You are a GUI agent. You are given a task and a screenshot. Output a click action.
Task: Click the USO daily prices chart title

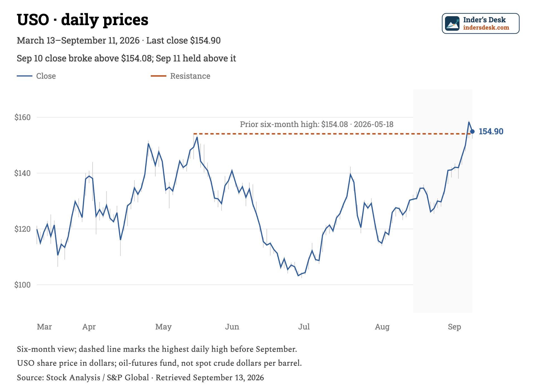[x=83, y=20]
